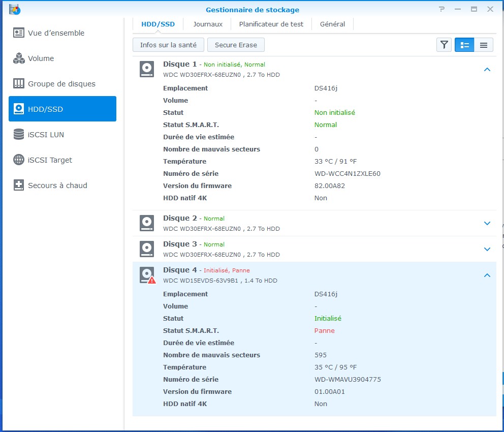Open the Journaux tab
Screen dimensions: 504x432
pos(208,24)
